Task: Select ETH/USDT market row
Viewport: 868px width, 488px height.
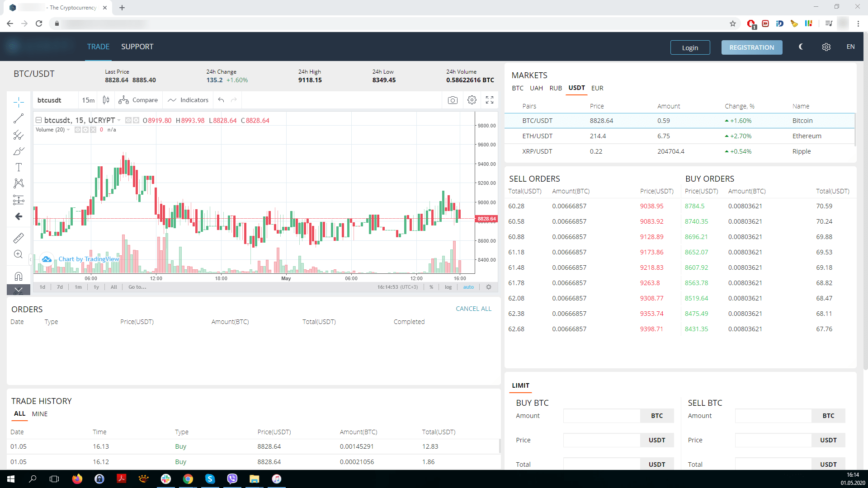Action: click(679, 136)
